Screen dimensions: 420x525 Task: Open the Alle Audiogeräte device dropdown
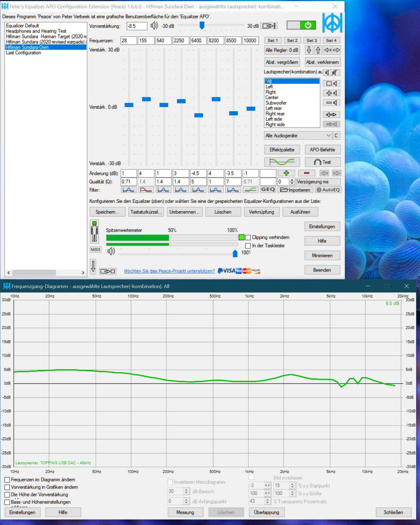298,135
